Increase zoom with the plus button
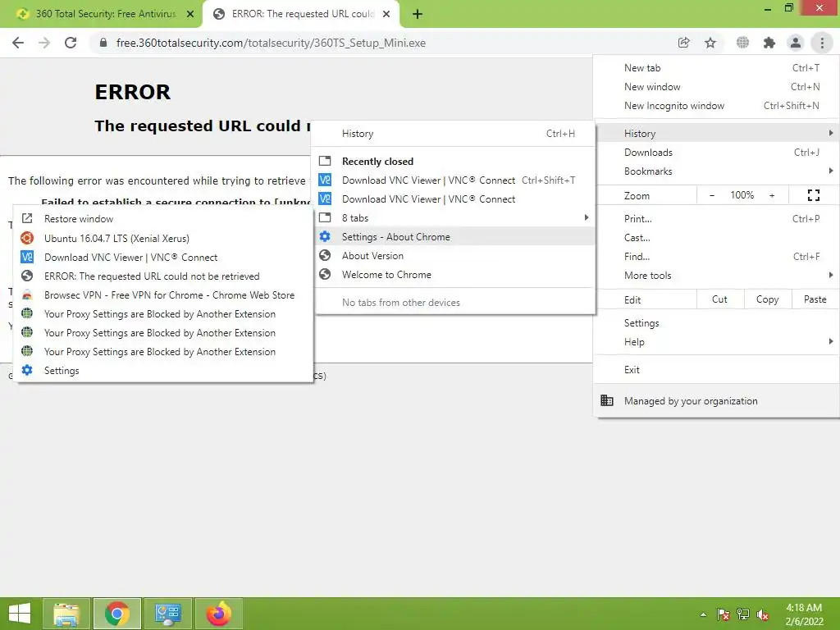Screen dimensions: 840x630 coord(772,195)
